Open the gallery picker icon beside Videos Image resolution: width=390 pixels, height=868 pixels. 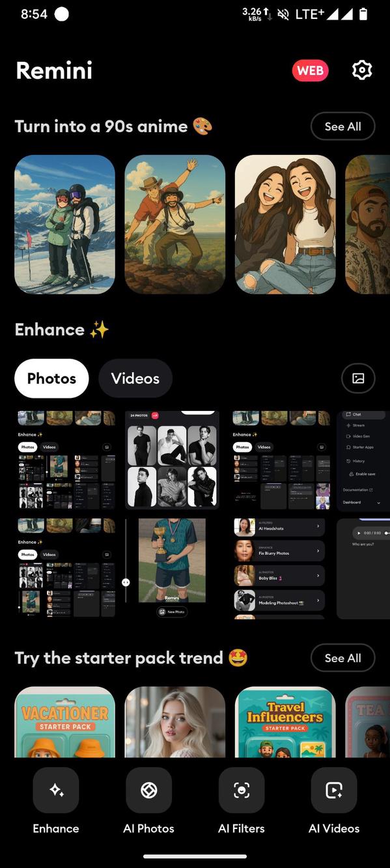click(358, 378)
